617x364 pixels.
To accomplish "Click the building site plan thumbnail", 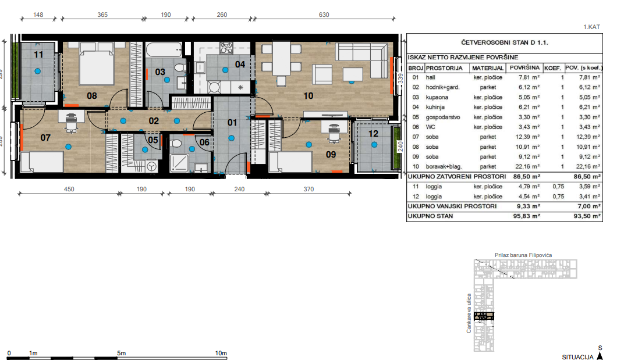I will [525, 305].
